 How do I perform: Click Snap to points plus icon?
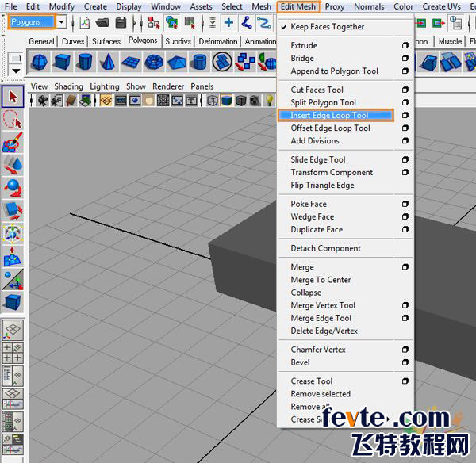tap(228, 23)
